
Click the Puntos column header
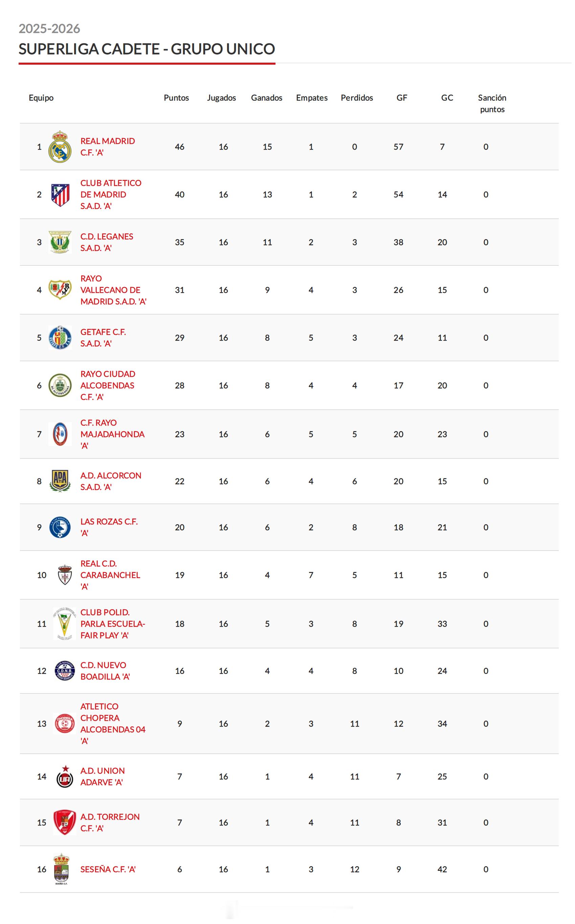(x=176, y=98)
